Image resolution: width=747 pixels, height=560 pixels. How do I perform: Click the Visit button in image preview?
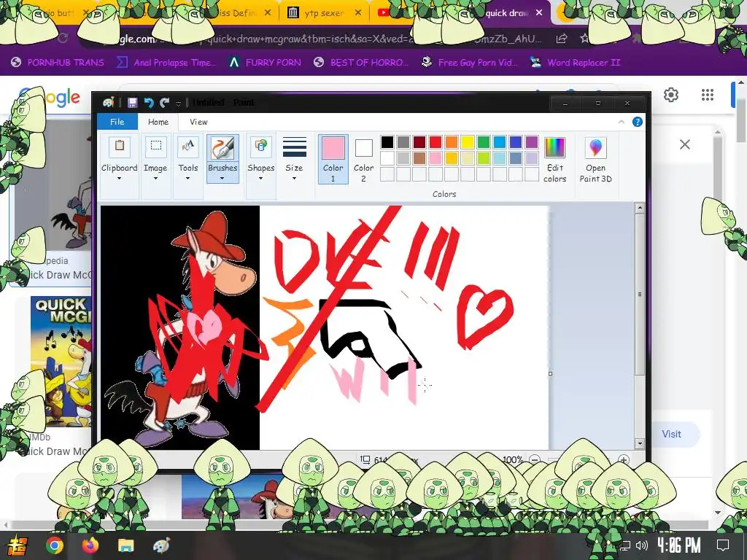[671, 435]
